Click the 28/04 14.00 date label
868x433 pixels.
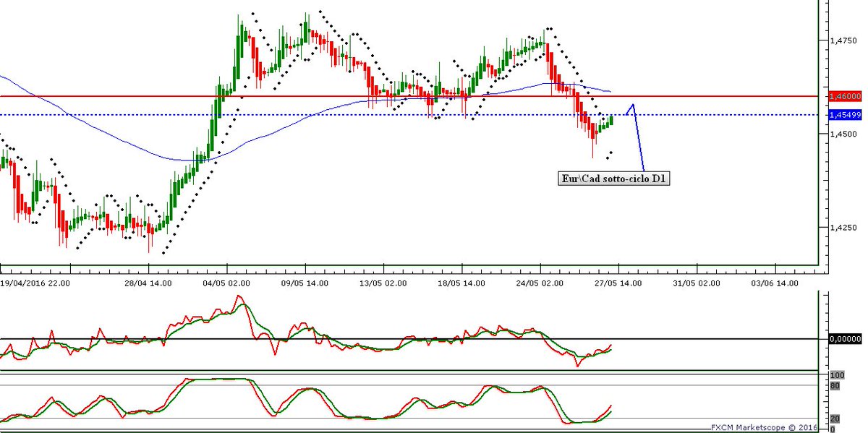(x=148, y=283)
